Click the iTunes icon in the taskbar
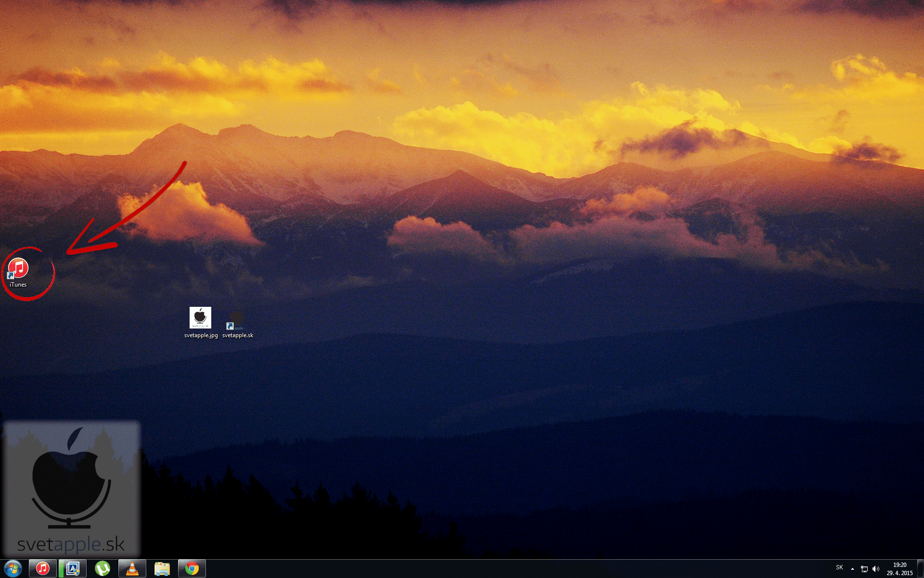Screen dimensions: 924x578 pyautogui.click(x=43, y=568)
